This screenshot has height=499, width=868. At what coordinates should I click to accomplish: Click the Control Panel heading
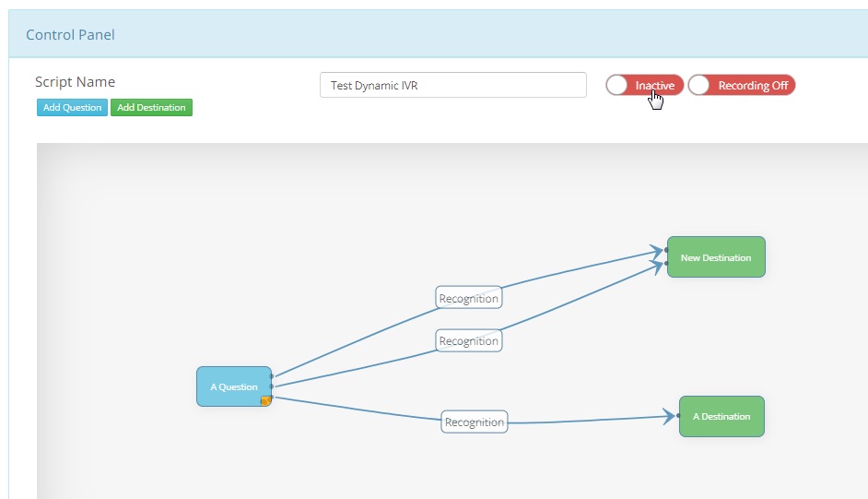[x=70, y=35]
